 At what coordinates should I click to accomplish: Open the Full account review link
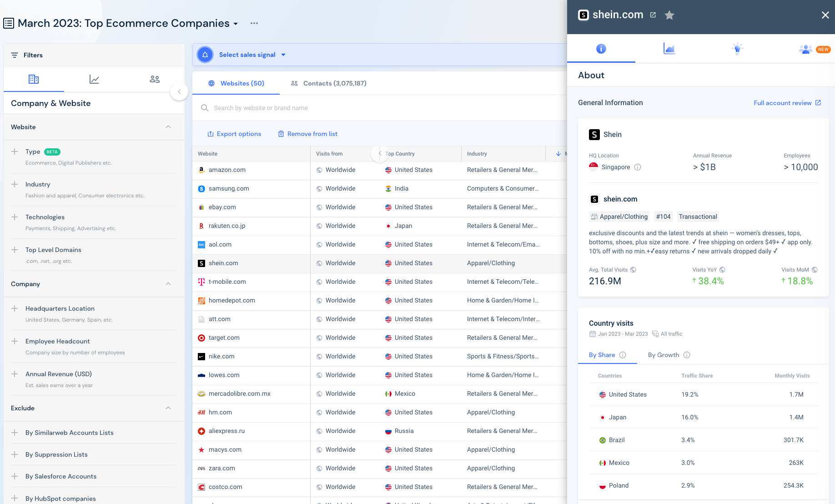click(786, 103)
